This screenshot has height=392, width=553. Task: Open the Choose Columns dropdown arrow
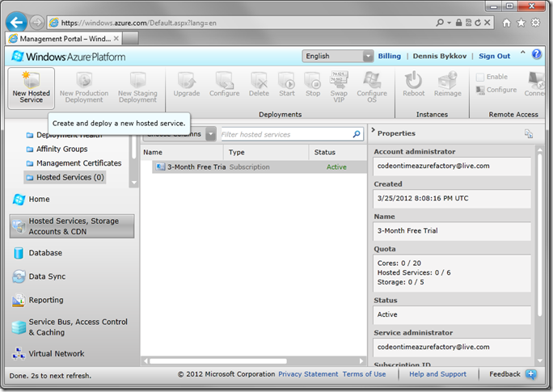coord(210,134)
